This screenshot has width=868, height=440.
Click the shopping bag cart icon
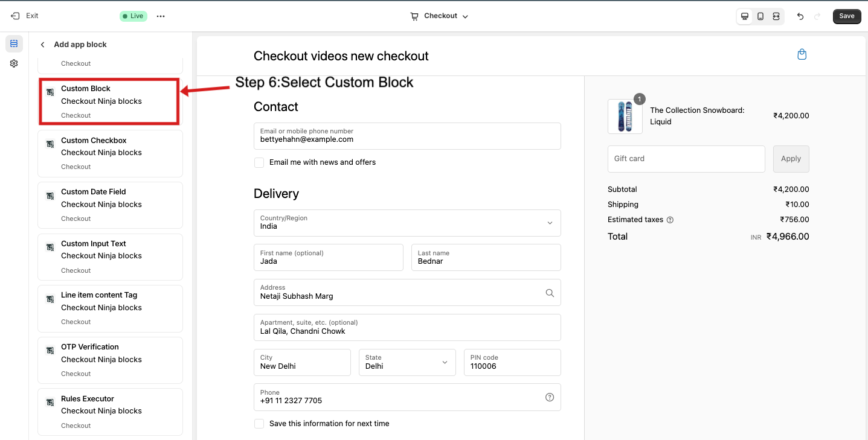click(802, 55)
